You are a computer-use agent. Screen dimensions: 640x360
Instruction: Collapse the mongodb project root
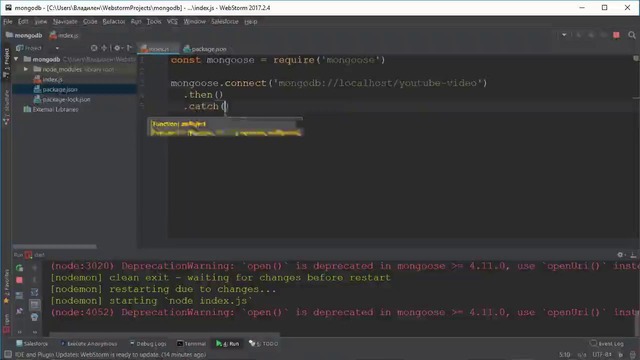pyautogui.click(x=16, y=59)
